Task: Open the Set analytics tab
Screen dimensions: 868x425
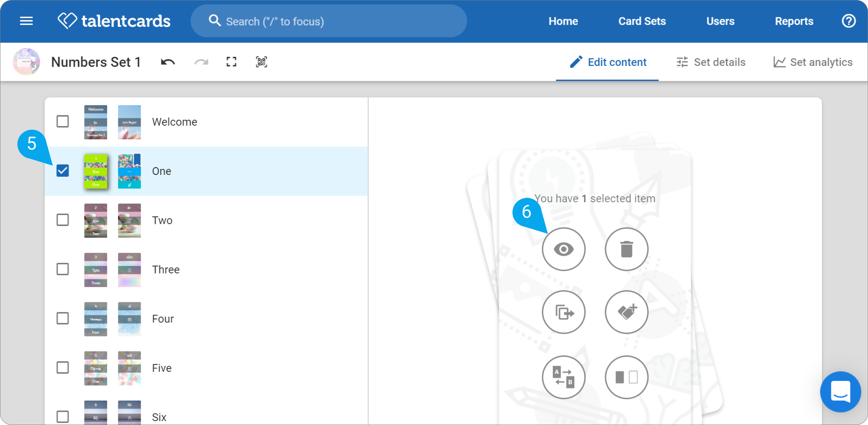Action: [813, 62]
